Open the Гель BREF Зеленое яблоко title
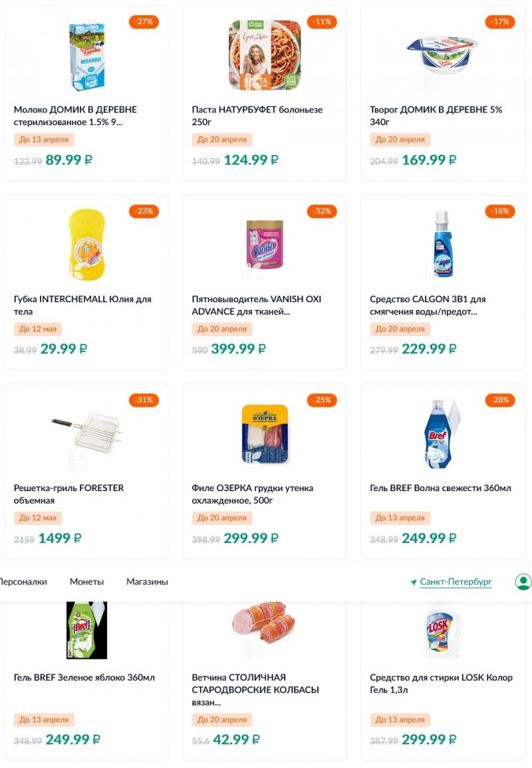The height and width of the screenshot is (768, 532). click(x=84, y=677)
